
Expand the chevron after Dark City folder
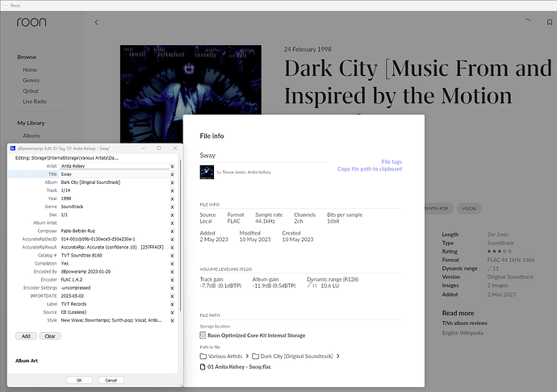[339, 356]
